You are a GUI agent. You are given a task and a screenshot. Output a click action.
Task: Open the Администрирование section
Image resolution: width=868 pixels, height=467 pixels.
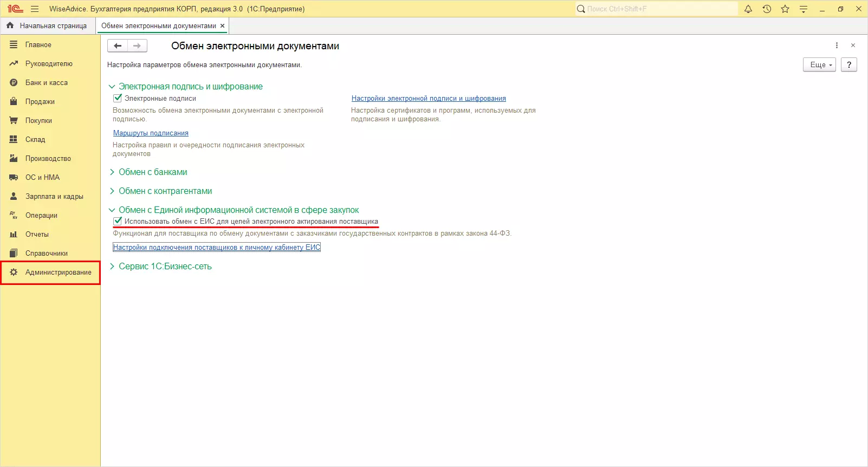(50, 272)
